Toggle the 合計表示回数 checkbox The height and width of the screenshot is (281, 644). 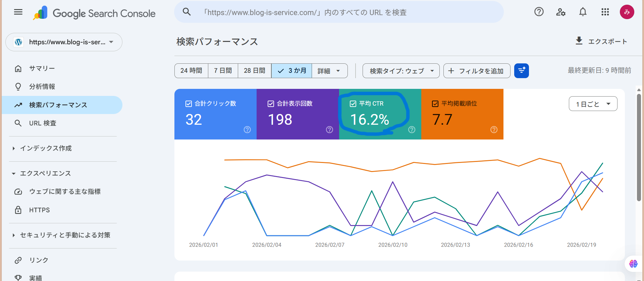pos(271,104)
